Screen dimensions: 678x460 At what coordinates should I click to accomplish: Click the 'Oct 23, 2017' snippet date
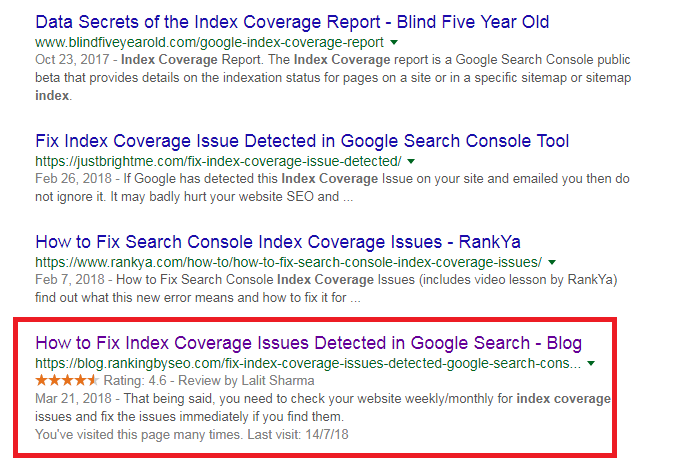coord(72,59)
